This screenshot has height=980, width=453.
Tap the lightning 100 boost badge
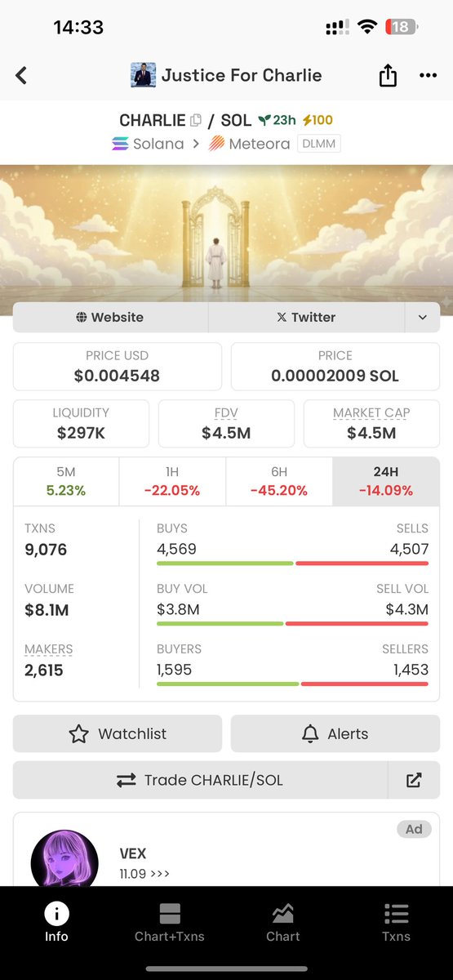(x=318, y=120)
